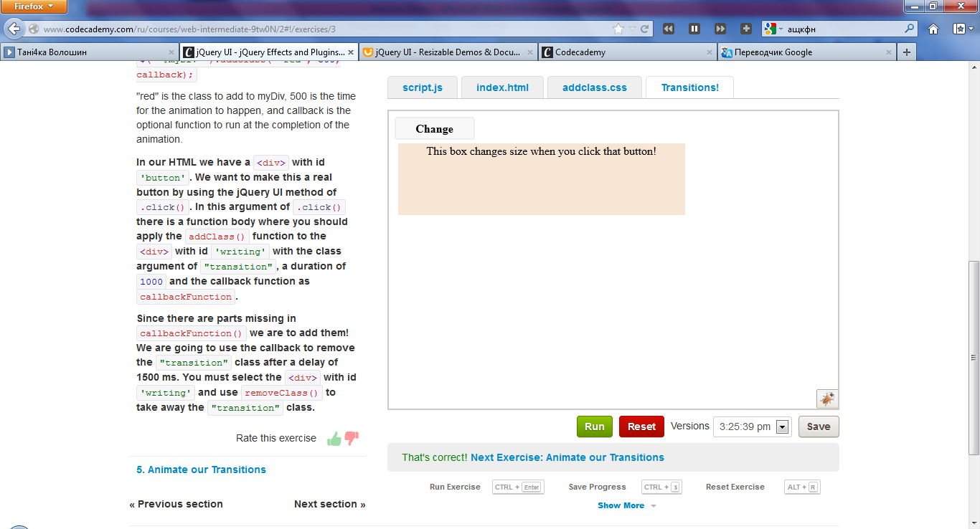Switch to the Тані4ка Волошин tab

click(89, 52)
